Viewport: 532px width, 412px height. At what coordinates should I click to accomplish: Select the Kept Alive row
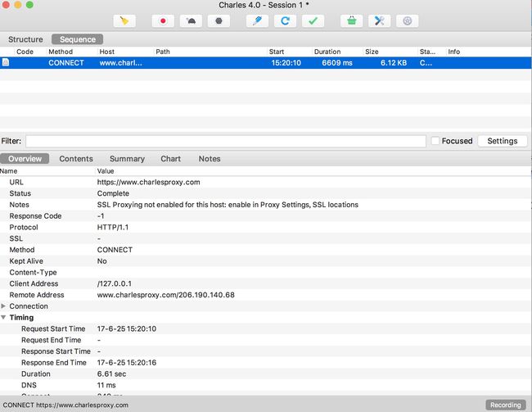266,260
